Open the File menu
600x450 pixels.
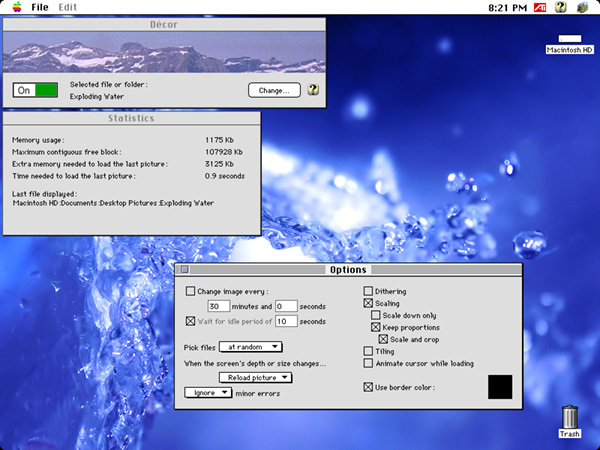pos(40,7)
